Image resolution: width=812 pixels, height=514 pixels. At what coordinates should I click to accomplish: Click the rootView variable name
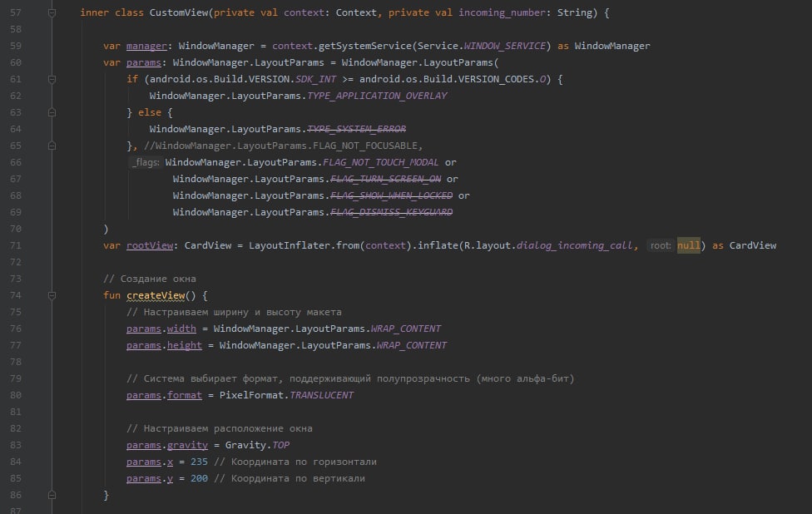point(150,245)
